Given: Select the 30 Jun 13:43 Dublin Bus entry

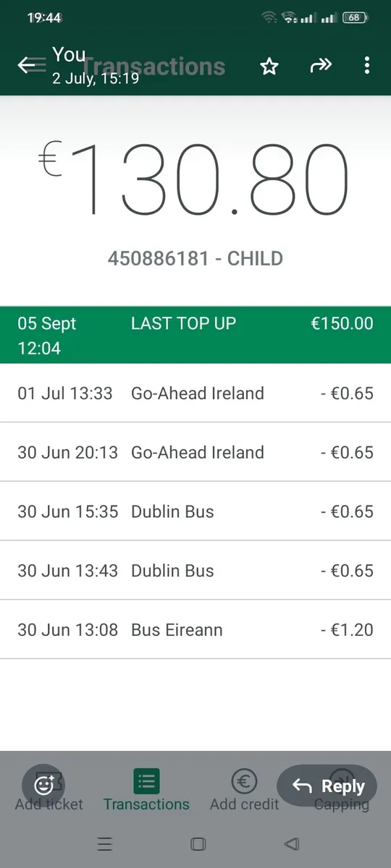Looking at the screenshot, I should click(x=195, y=571).
